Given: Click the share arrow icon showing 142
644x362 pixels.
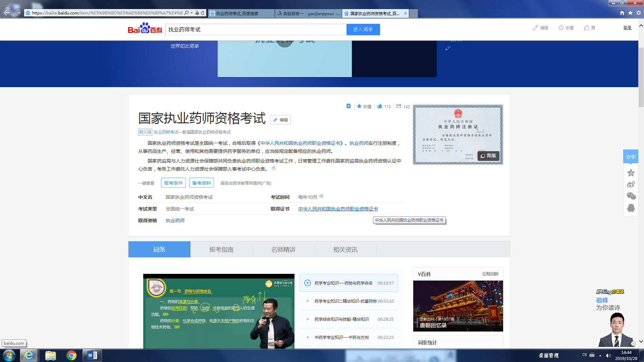Looking at the screenshot, I should pyautogui.click(x=399, y=106).
